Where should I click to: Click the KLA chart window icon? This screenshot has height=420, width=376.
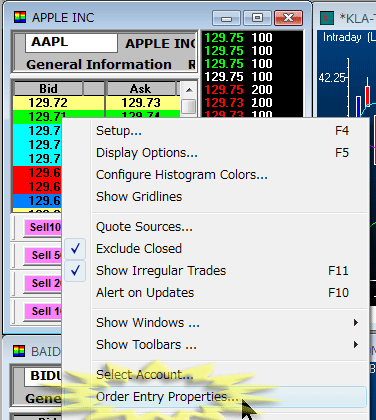327,18
